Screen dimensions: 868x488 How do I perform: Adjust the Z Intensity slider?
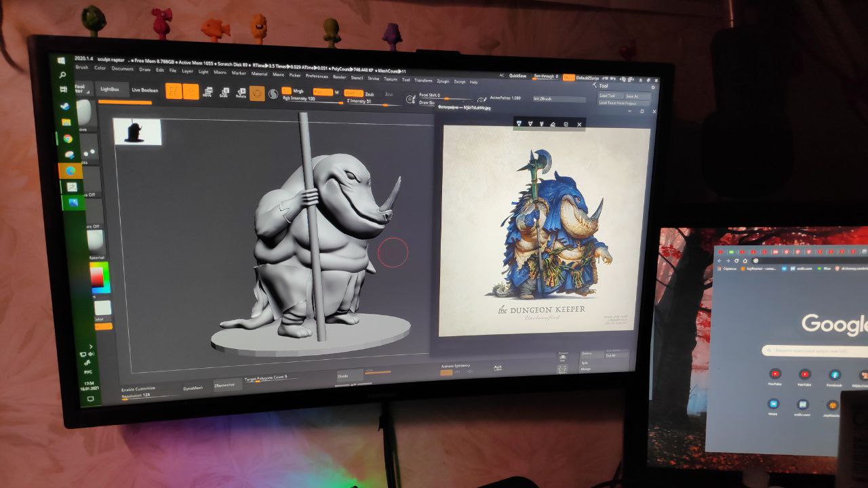[374, 103]
